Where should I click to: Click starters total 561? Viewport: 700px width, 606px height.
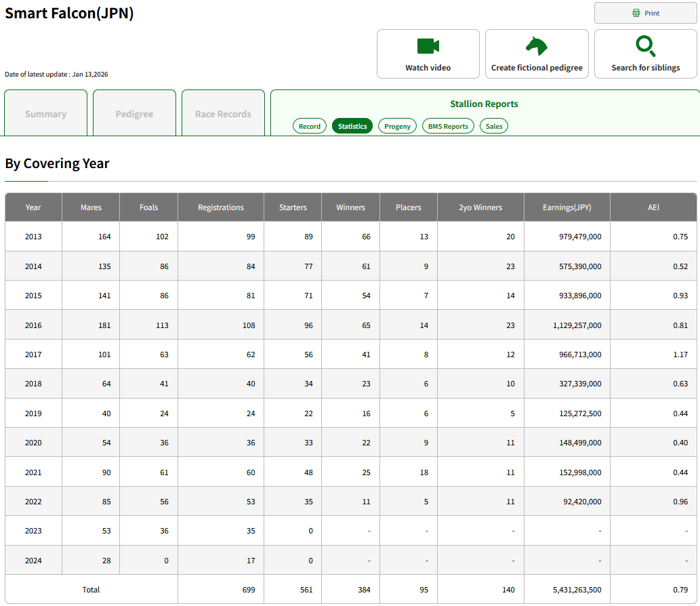point(306,590)
